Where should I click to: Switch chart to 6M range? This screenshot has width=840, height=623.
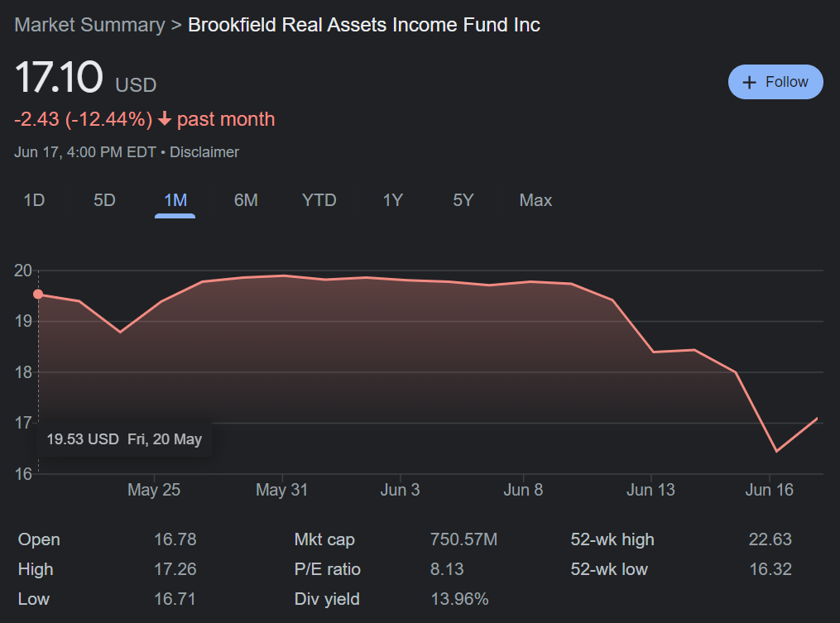(x=246, y=200)
